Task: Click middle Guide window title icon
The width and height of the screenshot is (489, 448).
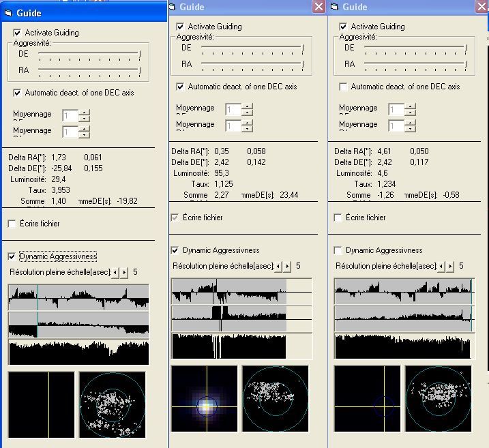Action: (172, 7)
